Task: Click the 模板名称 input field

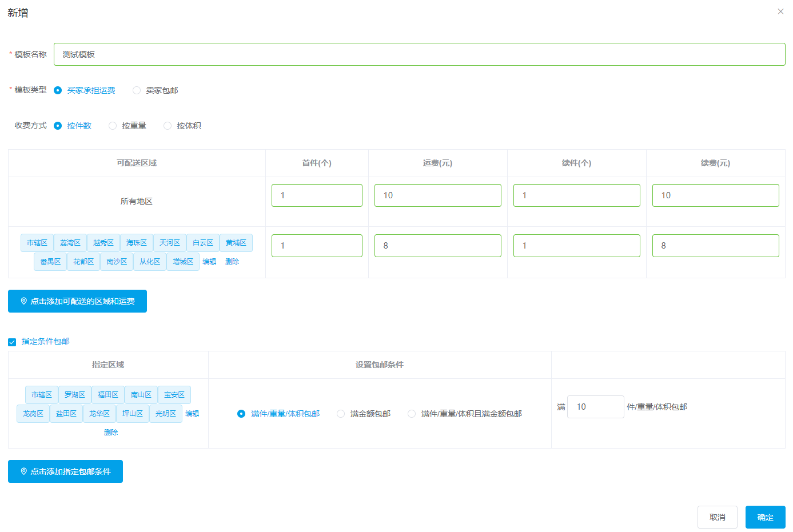Action: 419,54
